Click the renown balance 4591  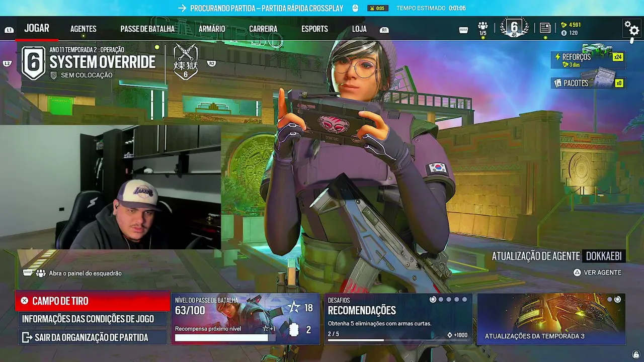tap(575, 25)
